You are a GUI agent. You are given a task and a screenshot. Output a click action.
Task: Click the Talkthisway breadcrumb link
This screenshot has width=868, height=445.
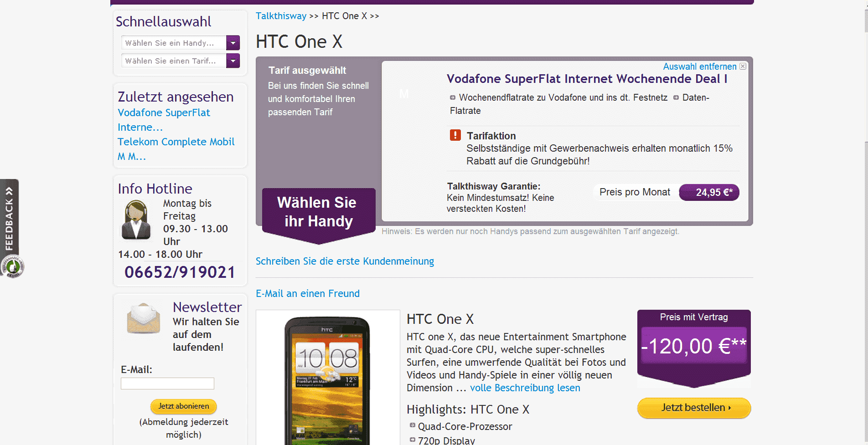point(281,16)
